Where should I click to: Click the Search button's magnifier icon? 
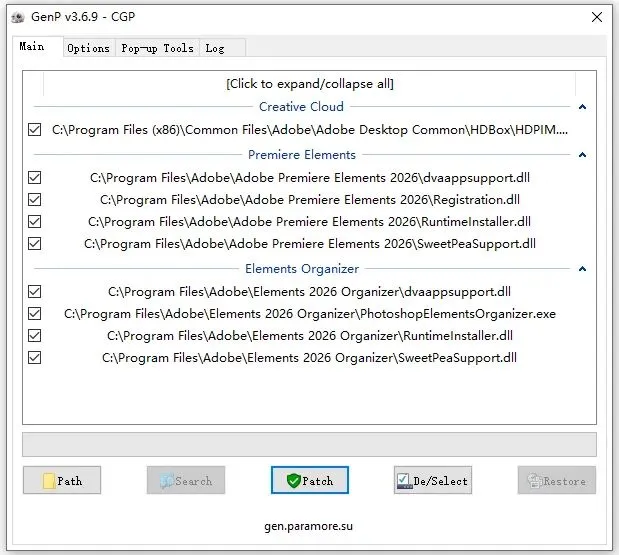point(167,481)
